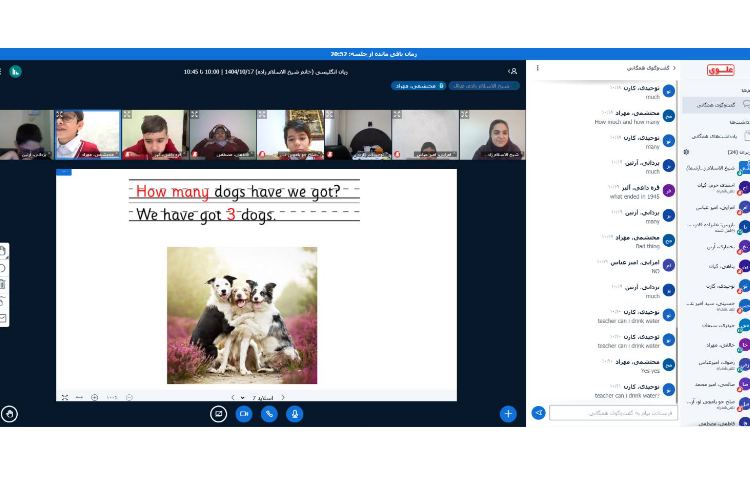This screenshot has height=480, width=750.
Task: Click the user list toggle icon
Action: pyautogui.click(x=513, y=71)
